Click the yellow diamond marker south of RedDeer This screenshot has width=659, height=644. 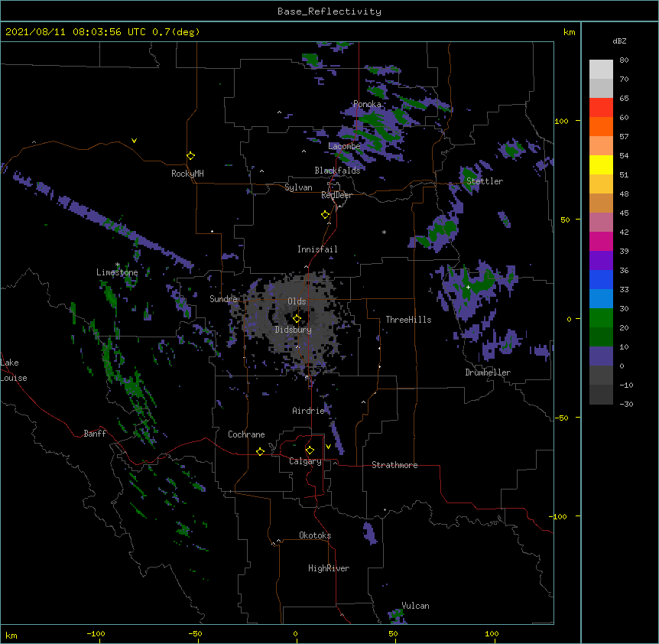click(x=326, y=215)
